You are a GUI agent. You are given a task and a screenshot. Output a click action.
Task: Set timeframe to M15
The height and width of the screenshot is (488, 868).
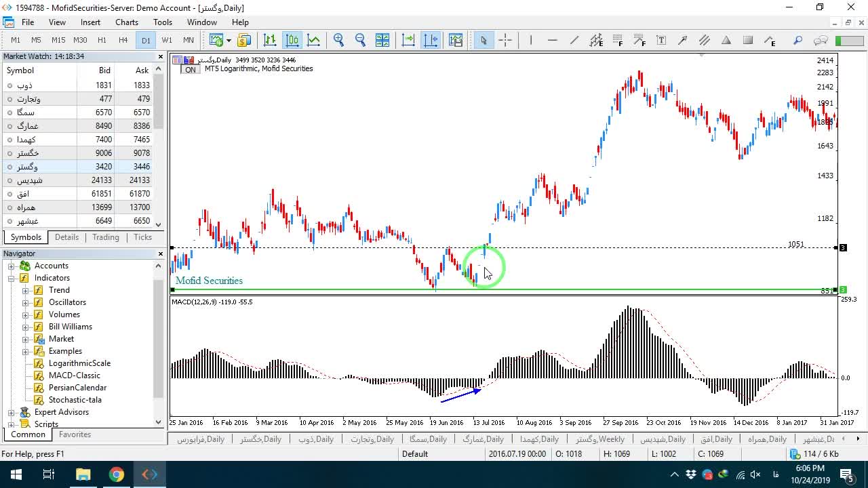point(58,40)
